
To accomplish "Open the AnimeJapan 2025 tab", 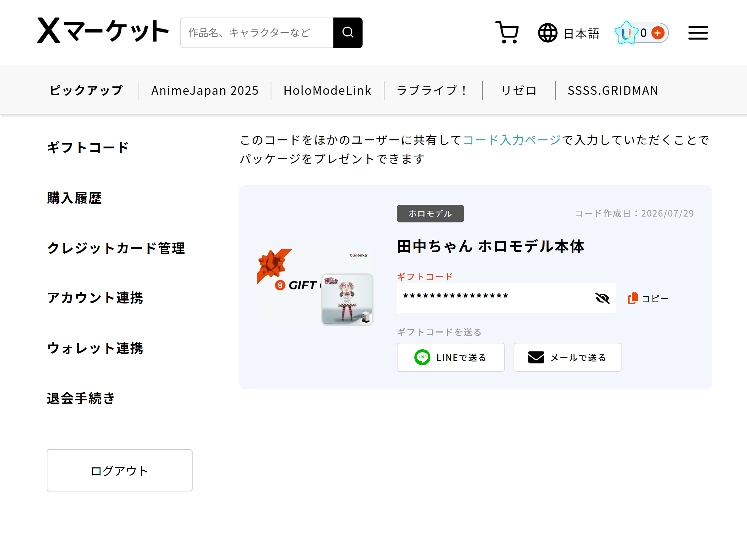I will (x=205, y=90).
